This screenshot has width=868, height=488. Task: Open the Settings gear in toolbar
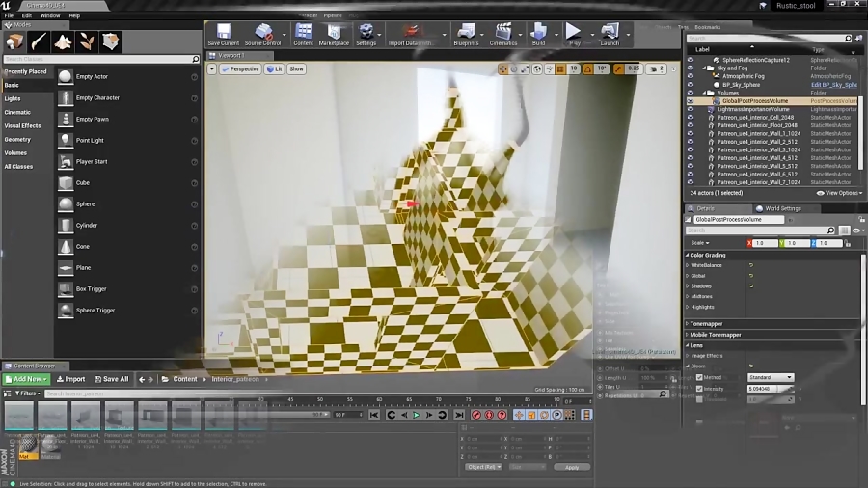(x=366, y=35)
